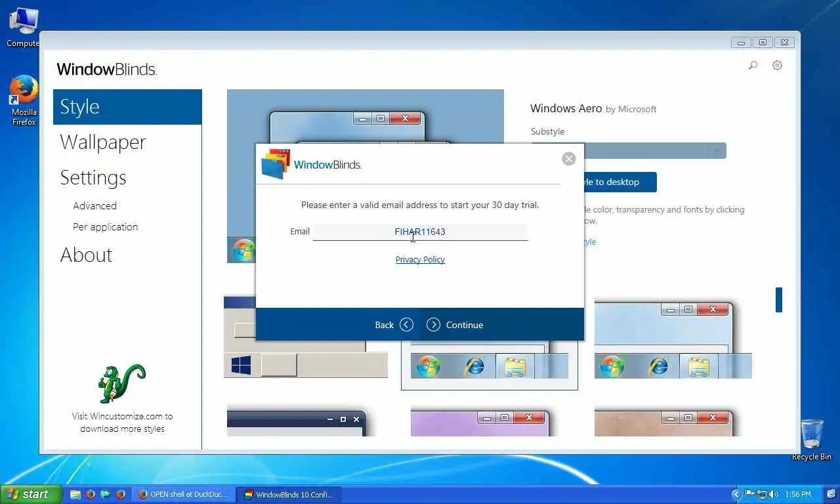Viewport: 840px width, 504px height.
Task: Click the Email address input field
Action: point(420,232)
